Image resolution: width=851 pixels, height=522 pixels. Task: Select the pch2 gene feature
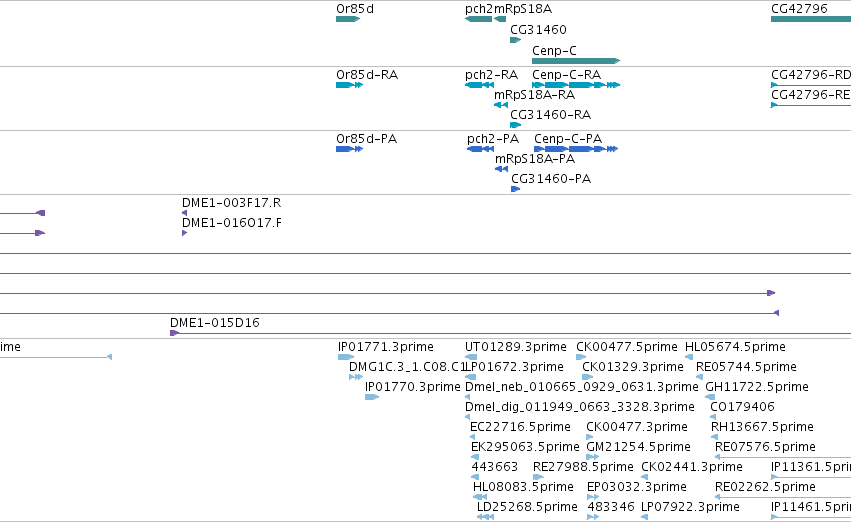(x=478, y=19)
